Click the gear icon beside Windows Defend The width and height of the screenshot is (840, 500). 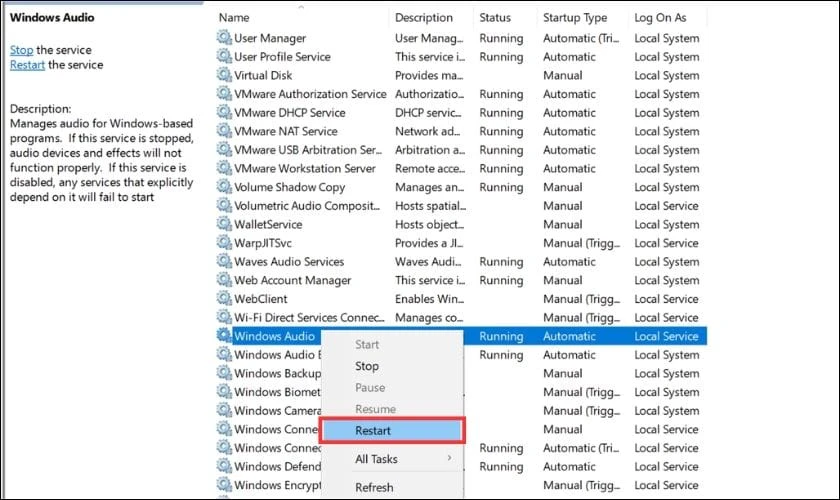224,466
